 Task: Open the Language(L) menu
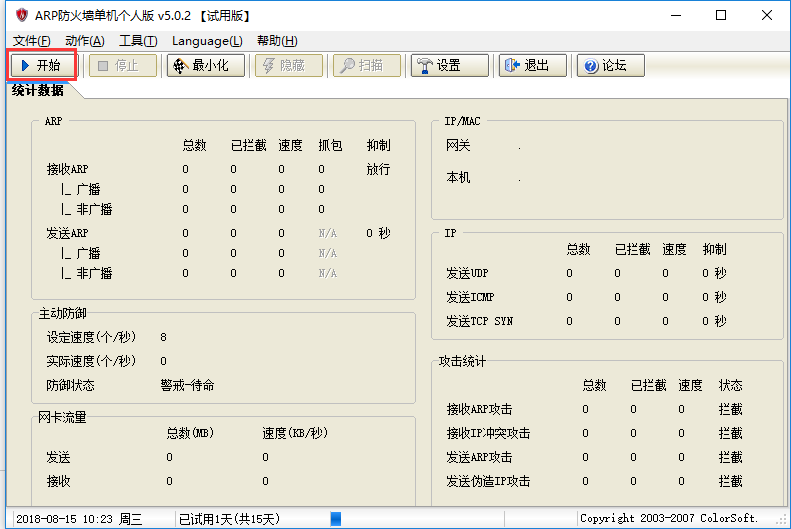coord(207,41)
